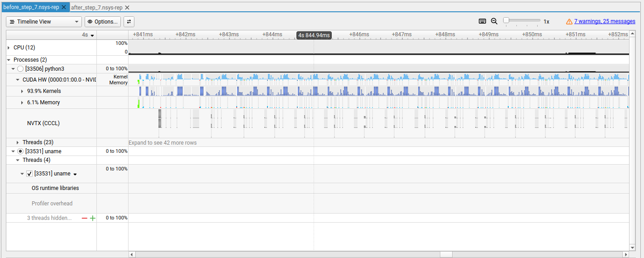The height and width of the screenshot is (258, 644).
Task: Click the Options... button
Action: pos(103,21)
